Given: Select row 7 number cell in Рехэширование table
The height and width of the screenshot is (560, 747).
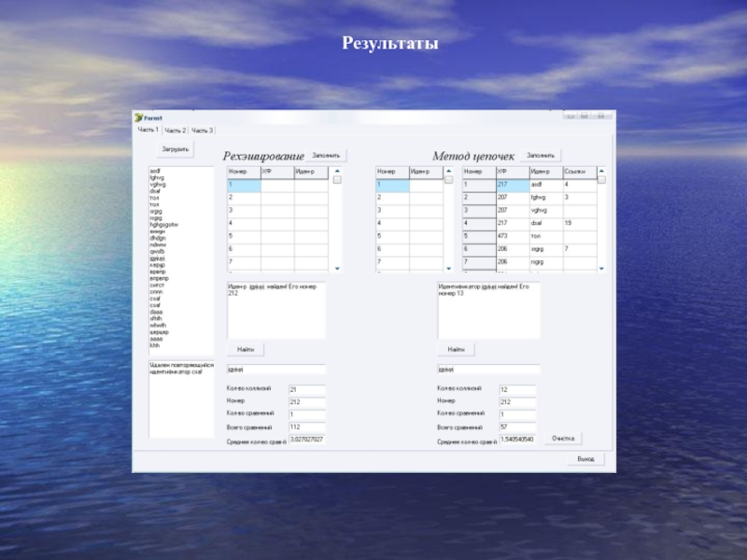Looking at the screenshot, I should (x=244, y=262).
